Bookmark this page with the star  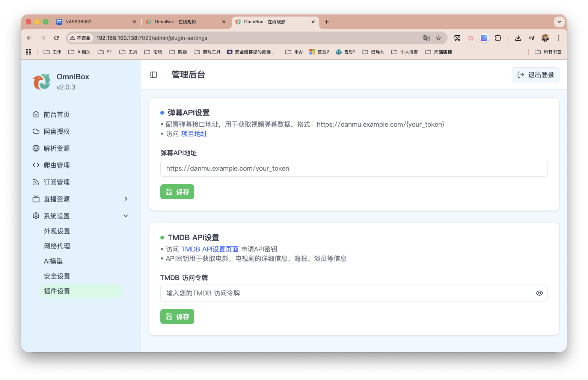(439, 38)
